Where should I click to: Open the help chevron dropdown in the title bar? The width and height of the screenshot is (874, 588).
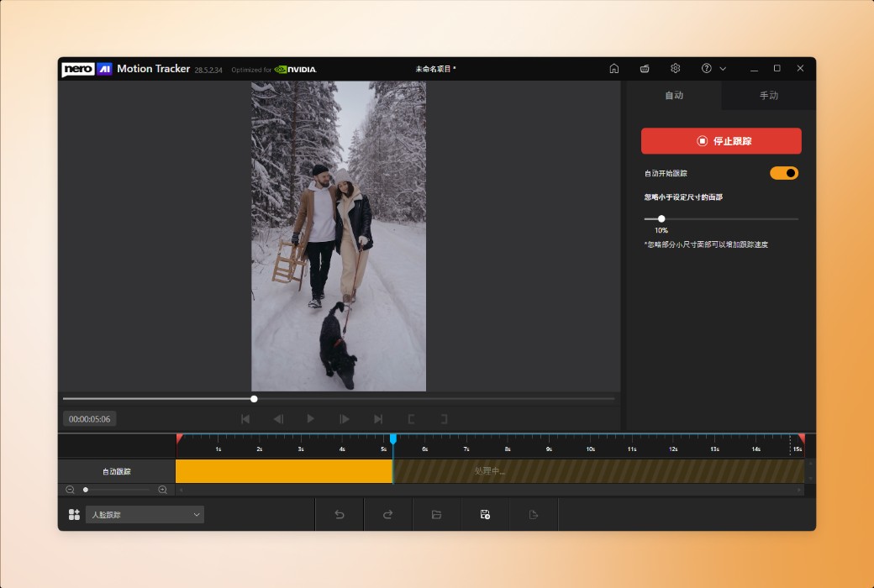tap(721, 68)
